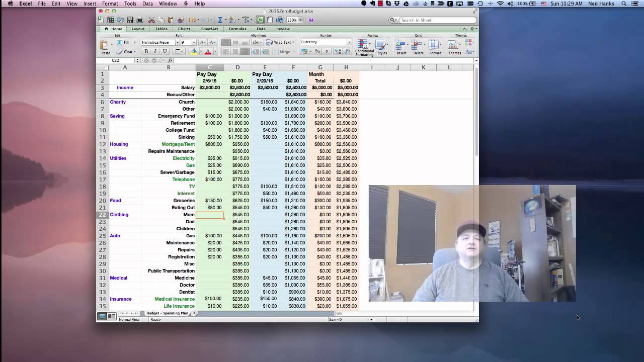Click the Format button in Cells group
Screen dimensions: 644x362
[x=435, y=47]
